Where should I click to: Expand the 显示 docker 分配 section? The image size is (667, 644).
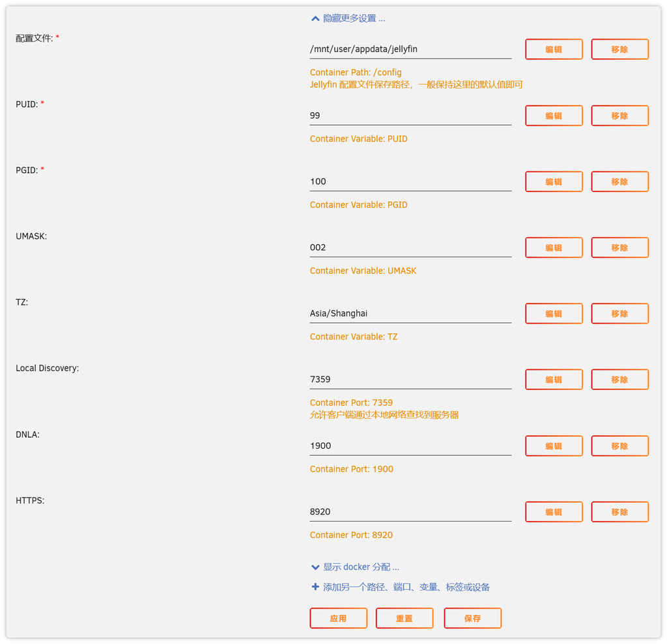tap(355, 567)
